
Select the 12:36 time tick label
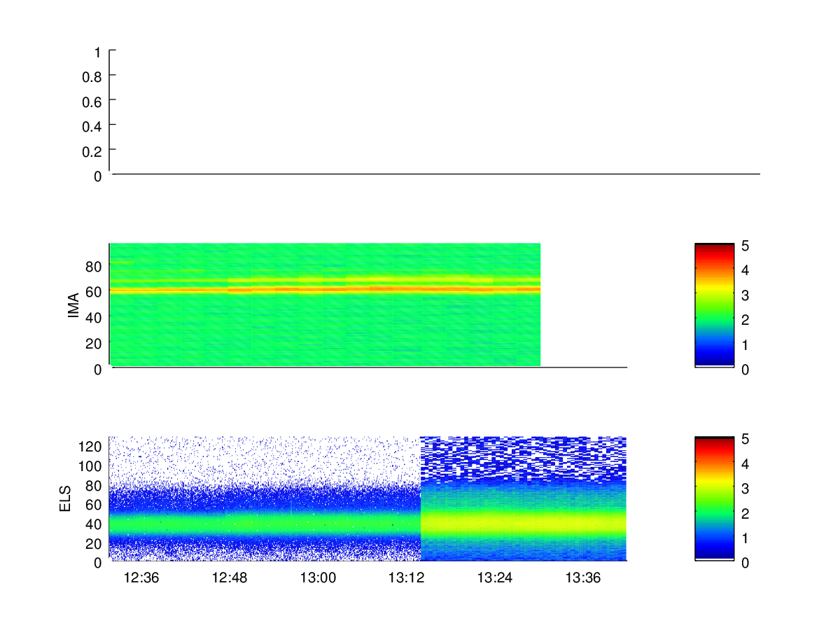(141, 578)
